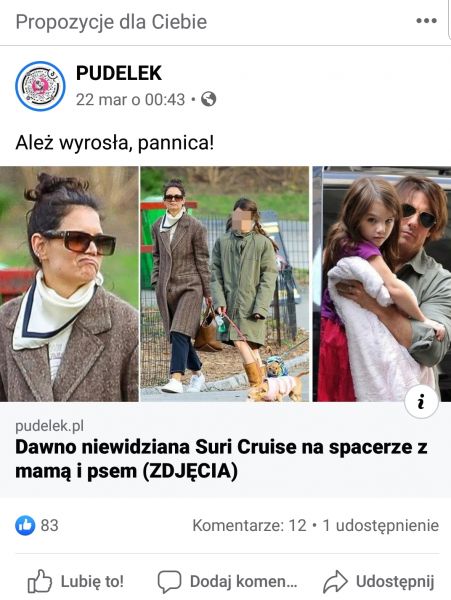View the 1 udostępnienie share count

coord(381,525)
